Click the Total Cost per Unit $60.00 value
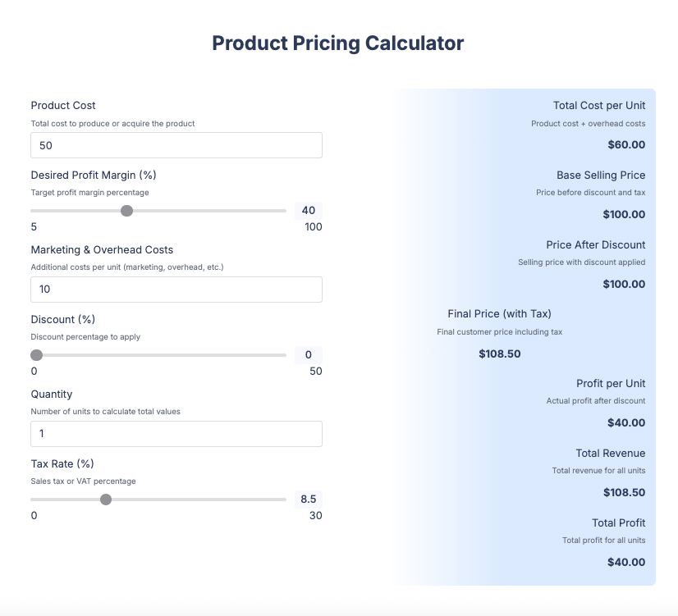Viewport: 678px width, 616px height. click(x=626, y=144)
